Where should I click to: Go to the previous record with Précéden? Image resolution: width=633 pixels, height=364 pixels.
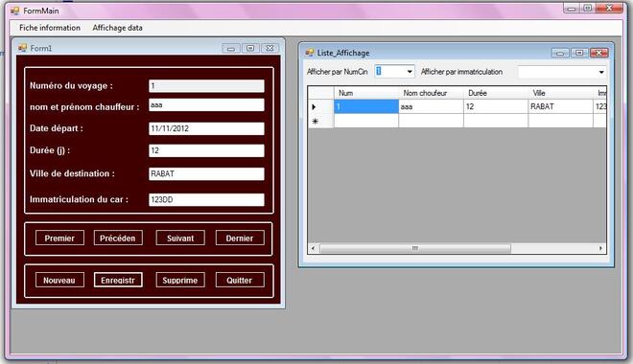click(118, 239)
